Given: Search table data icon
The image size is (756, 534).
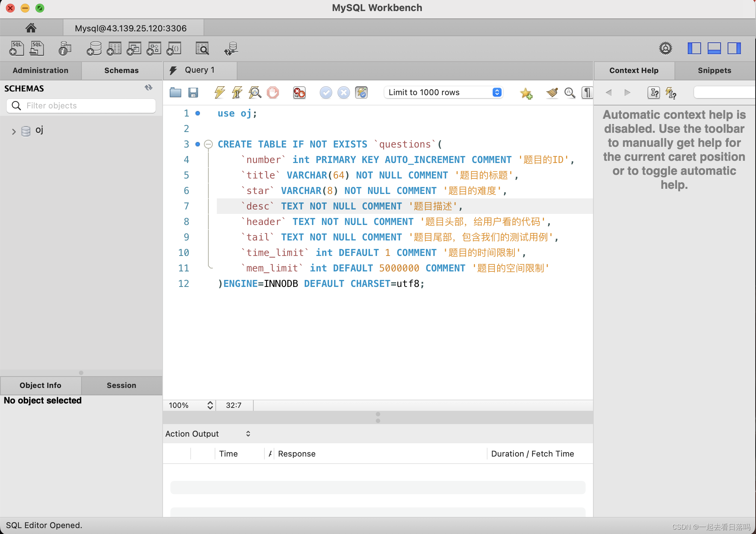Looking at the screenshot, I should (202, 48).
